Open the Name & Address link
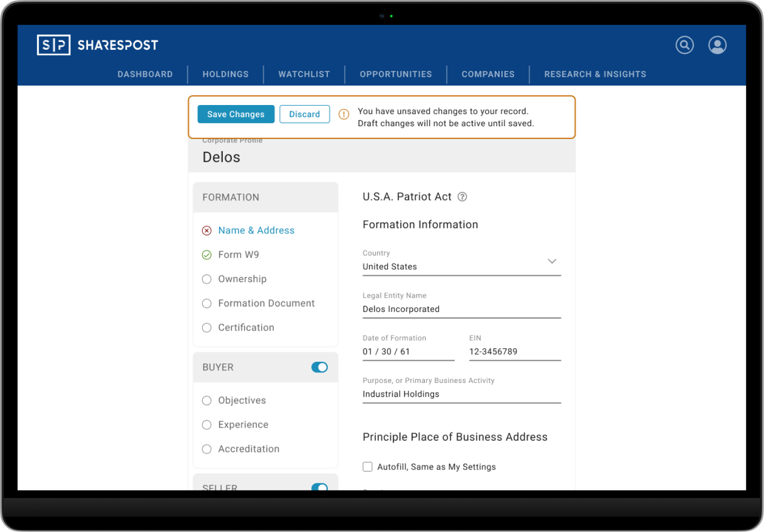Image resolution: width=764 pixels, height=532 pixels. click(256, 230)
